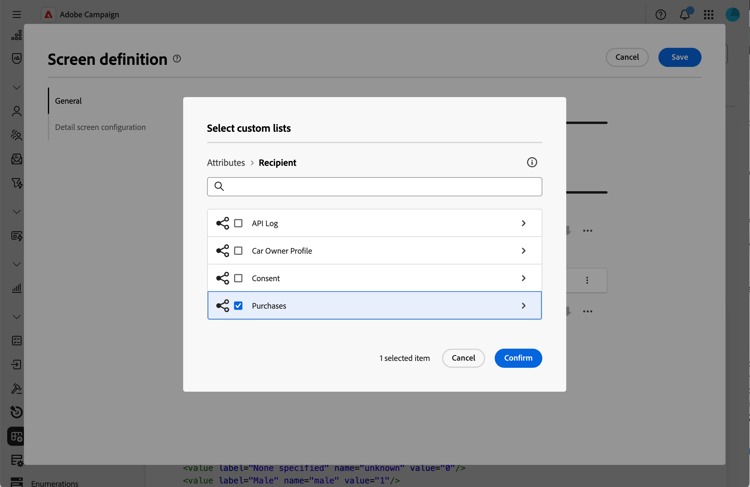
Task: Check the API Log checkbox
Action: pos(238,223)
